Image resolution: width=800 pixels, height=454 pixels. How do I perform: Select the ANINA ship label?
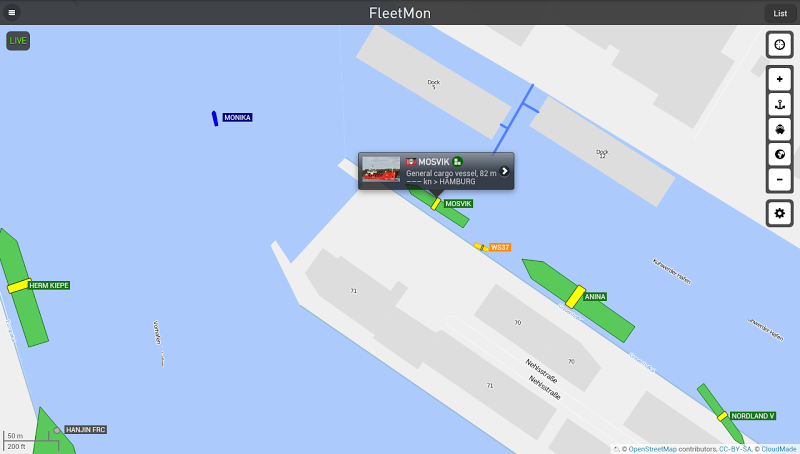[x=595, y=297]
